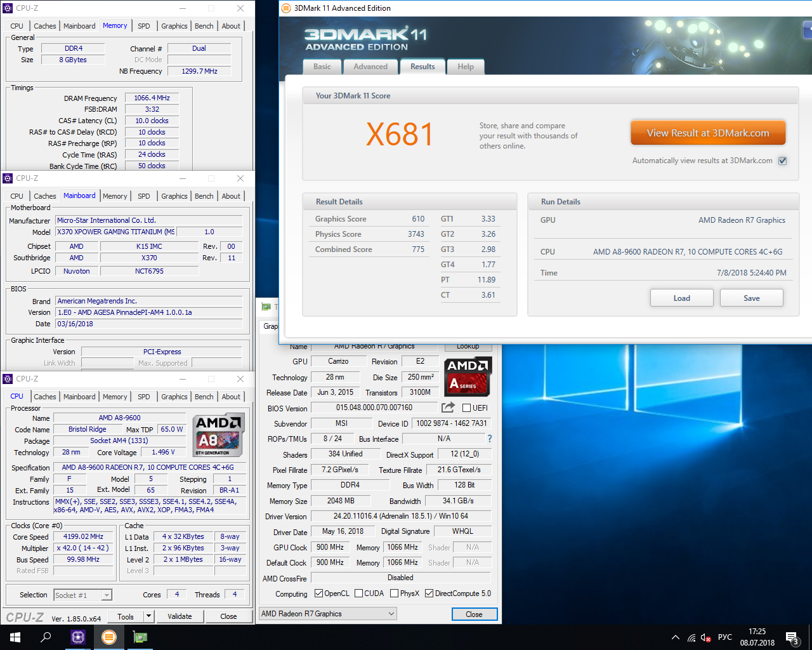Click the CPU-Z DRAM Frequency value
Screen dimensions: 812x650
(x=152, y=98)
